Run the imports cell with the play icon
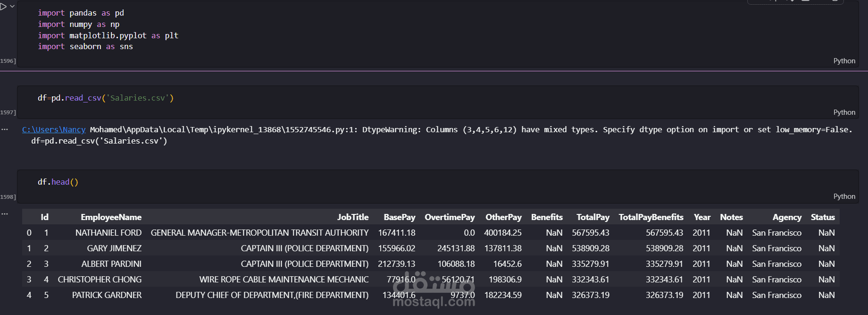This screenshot has width=868, height=315. tap(3, 7)
